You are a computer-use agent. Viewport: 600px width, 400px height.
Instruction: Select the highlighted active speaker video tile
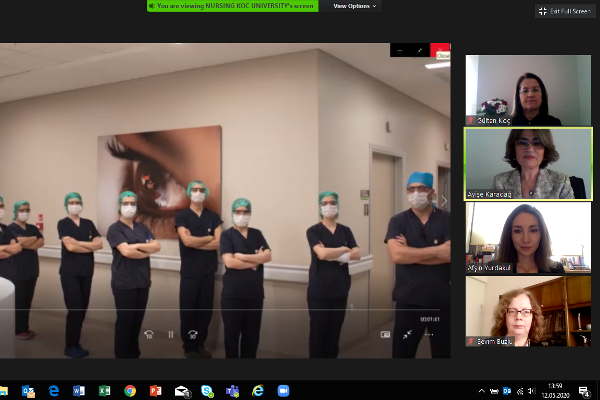[528, 163]
